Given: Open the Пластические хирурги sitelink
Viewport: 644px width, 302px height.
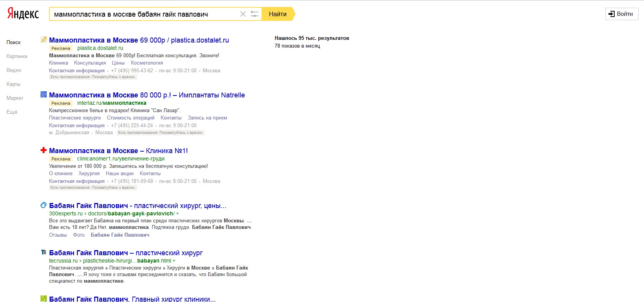Looking at the screenshot, I should (x=75, y=118).
